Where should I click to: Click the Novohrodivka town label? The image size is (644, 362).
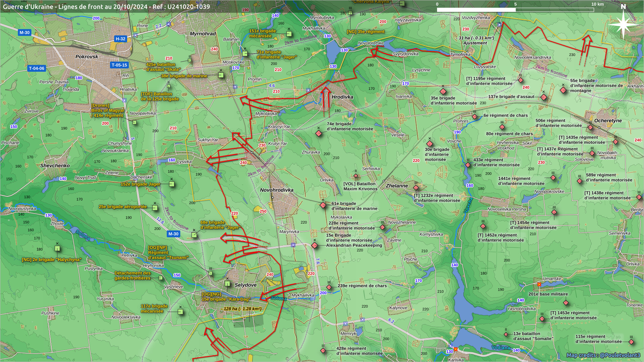pos(276,190)
